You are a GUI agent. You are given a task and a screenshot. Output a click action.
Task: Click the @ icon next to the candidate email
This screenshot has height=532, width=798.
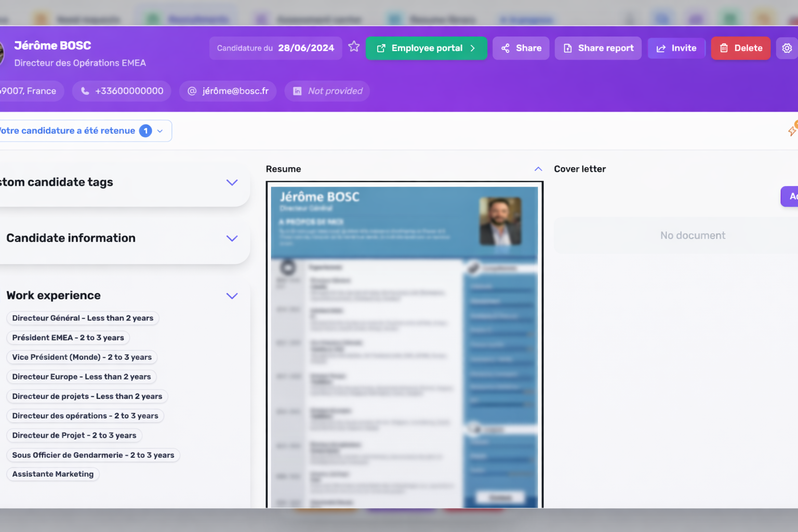point(192,90)
